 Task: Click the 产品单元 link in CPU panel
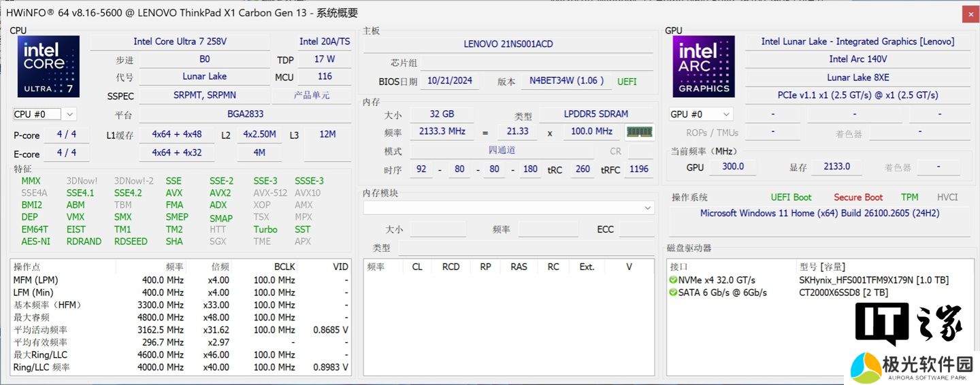pyautogui.click(x=312, y=95)
